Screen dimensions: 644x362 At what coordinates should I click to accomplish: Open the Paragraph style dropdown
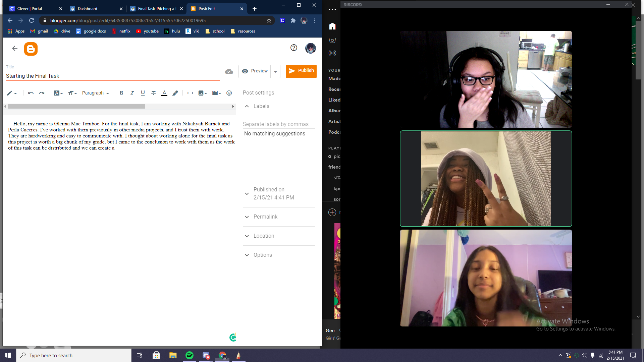96,93
